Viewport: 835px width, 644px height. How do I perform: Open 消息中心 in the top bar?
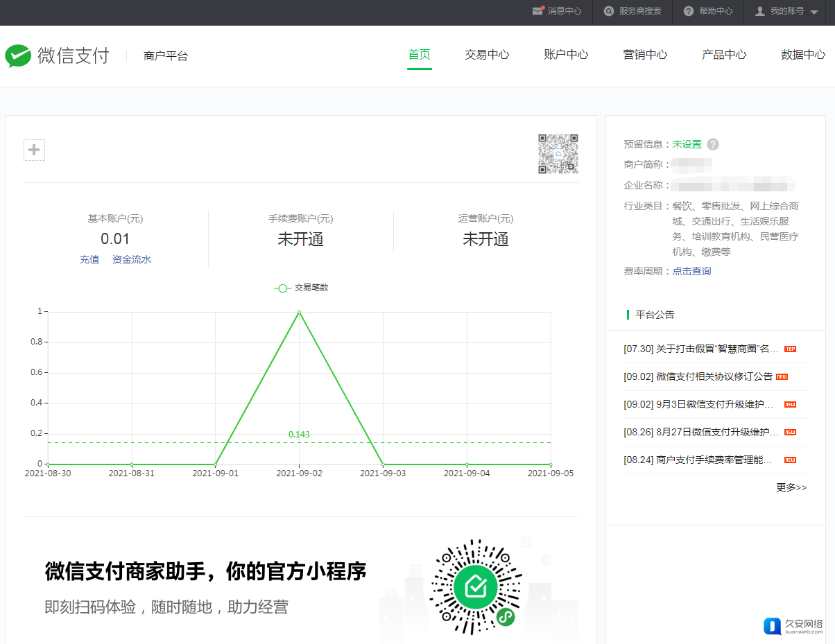[565, 11]
